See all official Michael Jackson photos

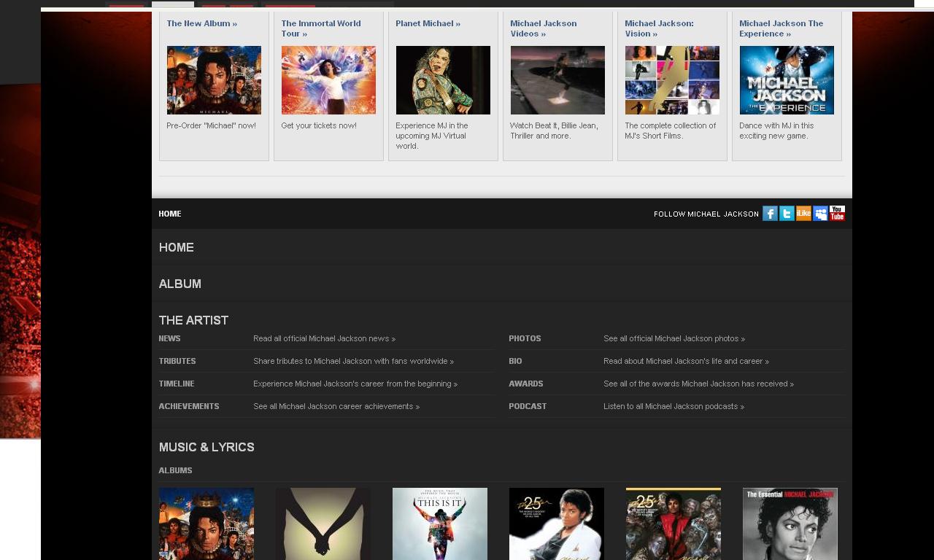point(674,339)
